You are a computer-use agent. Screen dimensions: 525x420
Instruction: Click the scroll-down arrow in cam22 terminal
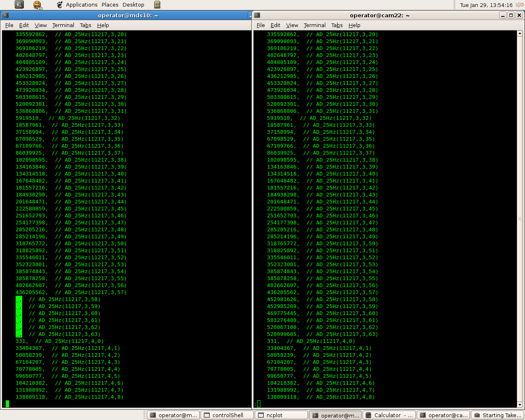520,404
